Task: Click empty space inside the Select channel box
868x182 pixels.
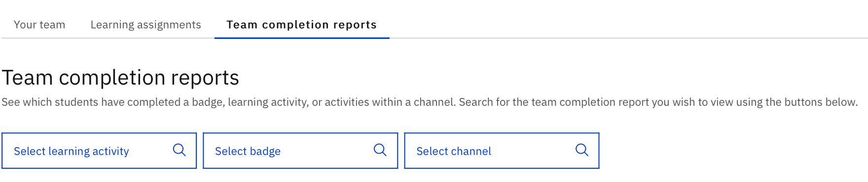Action: (x=533, y=151)
